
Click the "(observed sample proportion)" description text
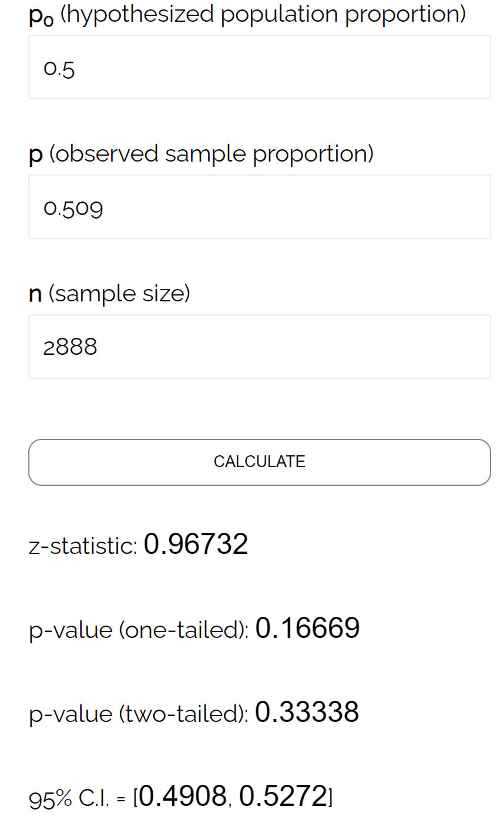tap(211, 154)
